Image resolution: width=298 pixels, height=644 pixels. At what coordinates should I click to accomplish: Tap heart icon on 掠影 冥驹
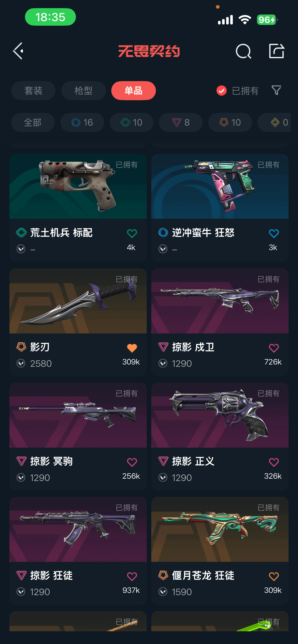coord(132,462)
